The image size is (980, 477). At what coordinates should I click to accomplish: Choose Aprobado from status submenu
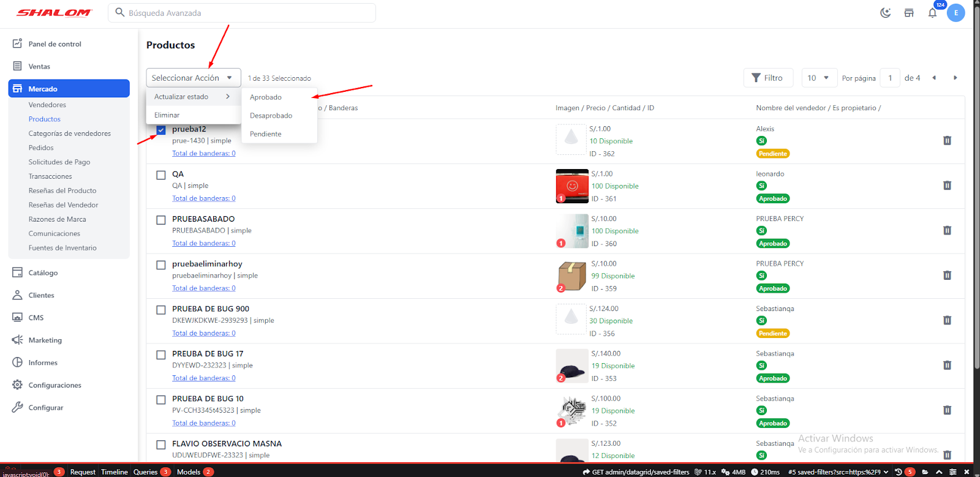coord(266,97)
